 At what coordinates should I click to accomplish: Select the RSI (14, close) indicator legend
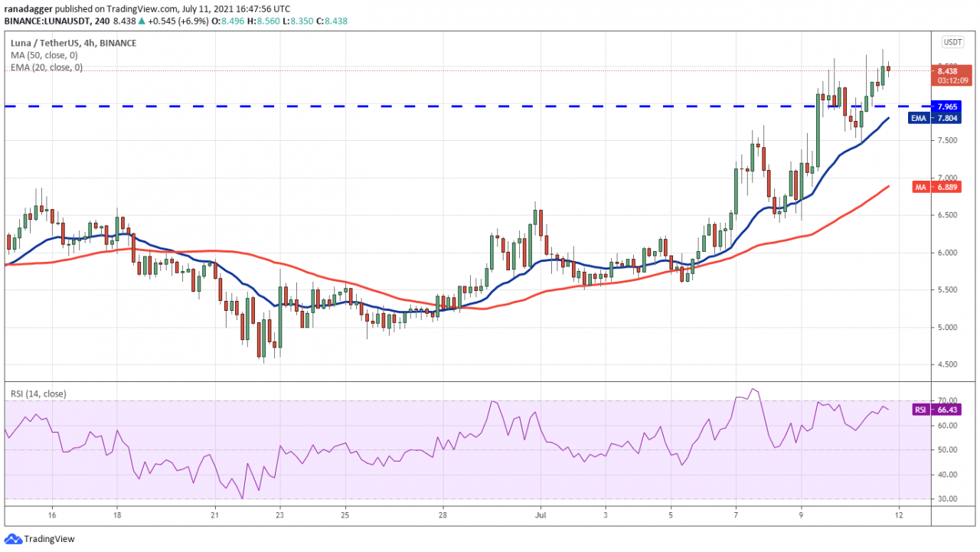point(38,394)
